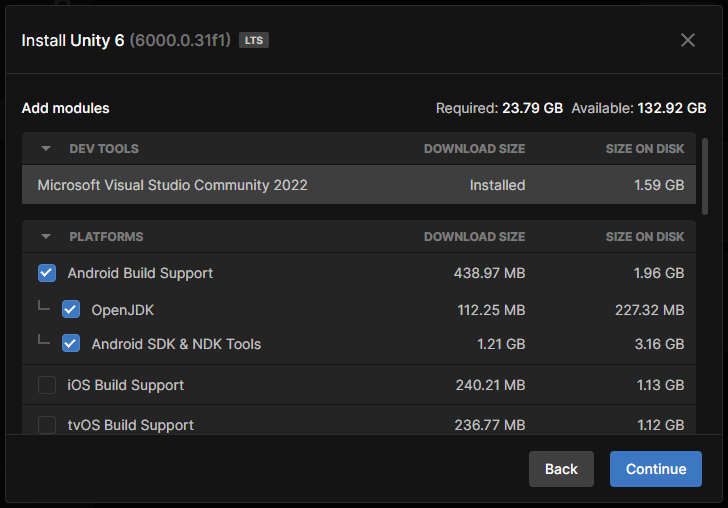728x508 pixels.
Task: Click the Continue button
Action: tap(656, 469)
